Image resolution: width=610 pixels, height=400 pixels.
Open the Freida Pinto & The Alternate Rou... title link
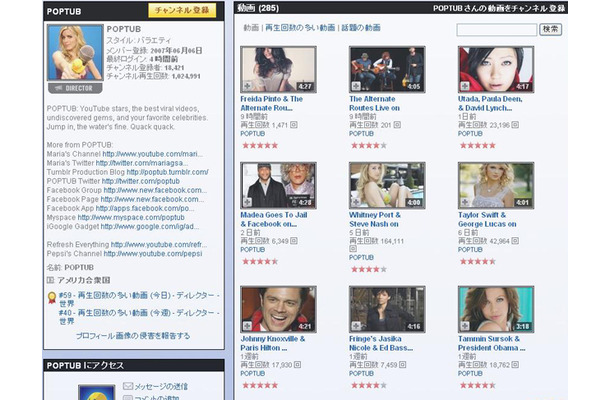[272, 104]
